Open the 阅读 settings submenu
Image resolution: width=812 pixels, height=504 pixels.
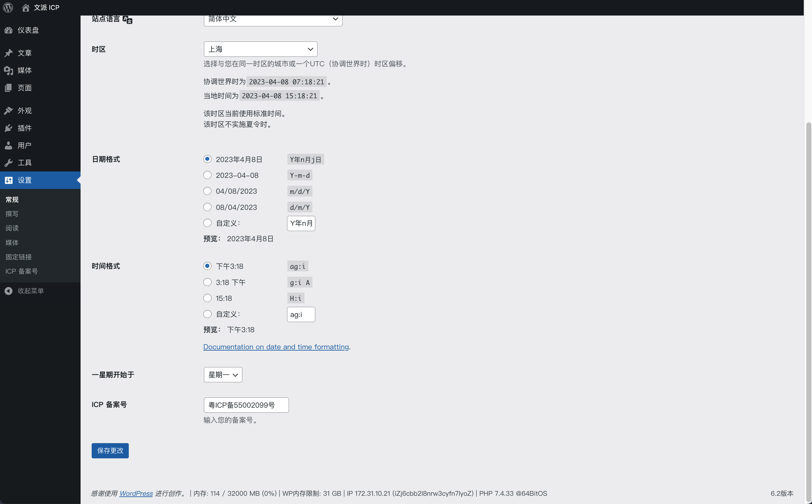point(12,228)
